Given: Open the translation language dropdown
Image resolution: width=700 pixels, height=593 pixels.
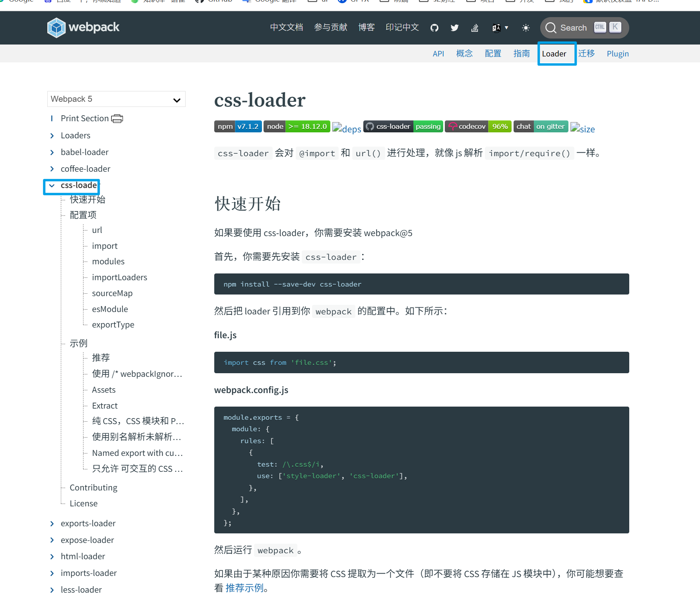Looking at the screenshot, I should [499, 27].
